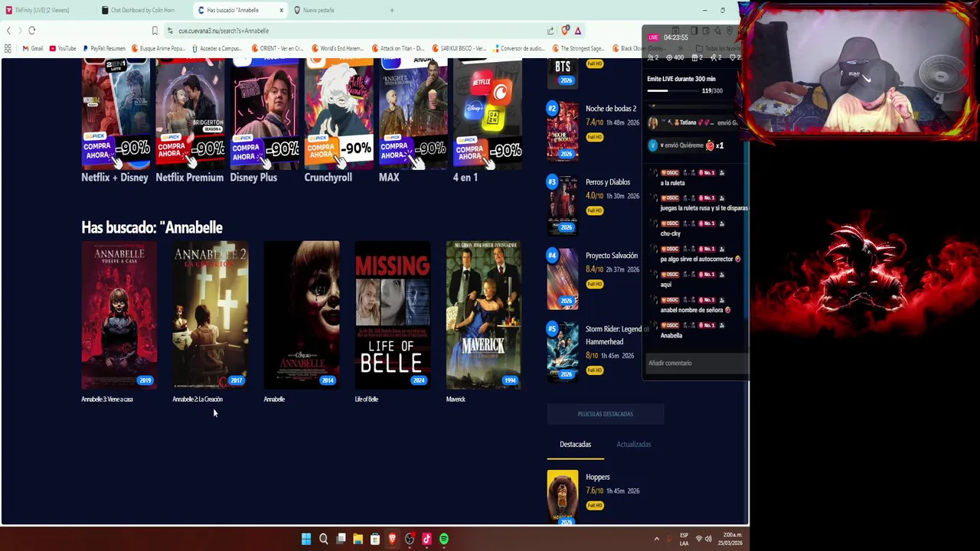
Task: Close the 'Has buscado: Annabelle' tab
Action: point(281,10)
